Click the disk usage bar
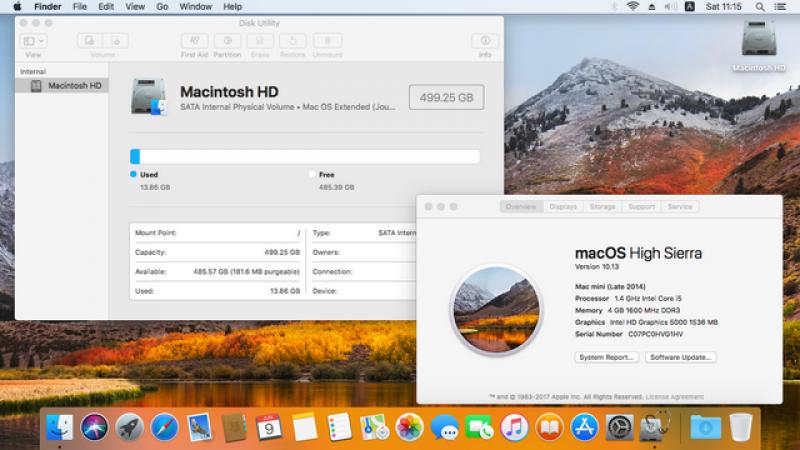800x450 pixels. click(305, 156)
